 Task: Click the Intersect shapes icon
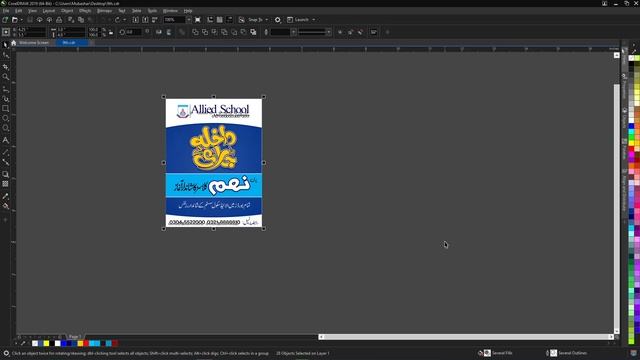215,32
